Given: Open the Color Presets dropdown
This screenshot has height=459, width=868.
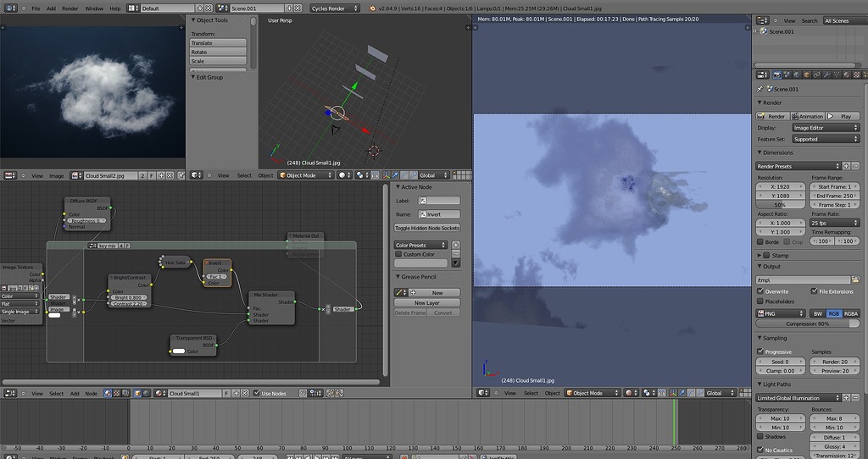Looking at the screenshot, I should (x=420, y=245).
